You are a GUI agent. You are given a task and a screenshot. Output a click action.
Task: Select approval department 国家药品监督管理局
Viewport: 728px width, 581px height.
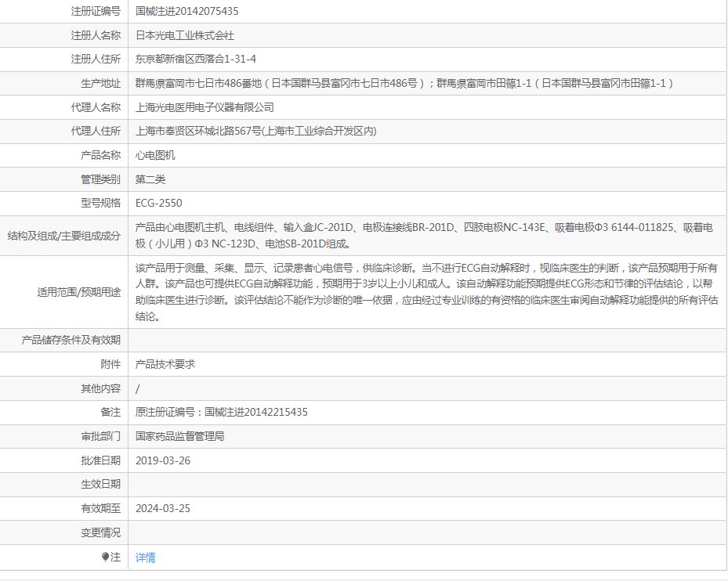[x=179, y=436]
